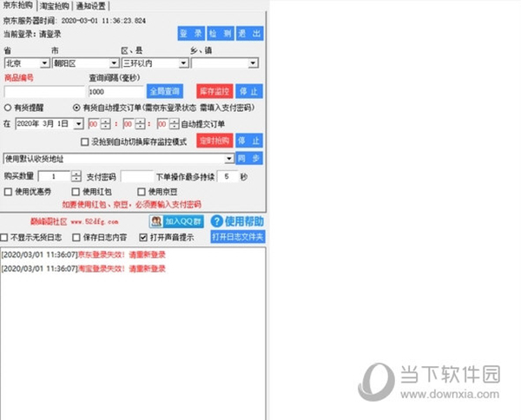The width and height of the screenshot is (521, 420).
Task: Switch to the 淘宝抢购 tab
Action: pos(54,6)
